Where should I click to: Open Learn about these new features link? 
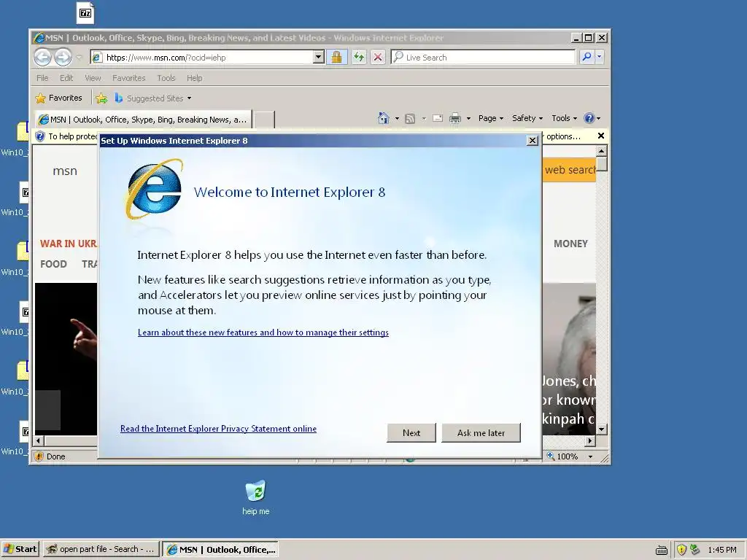(x=263, y=332)
